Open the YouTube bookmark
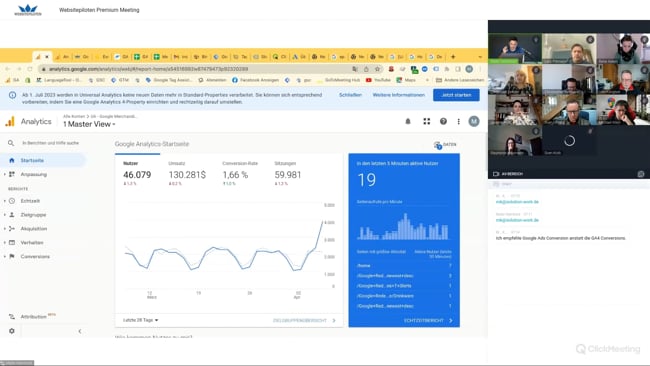The height and width of the screenshot is (366, 650). pyautogui.click(x=378, y=80)
